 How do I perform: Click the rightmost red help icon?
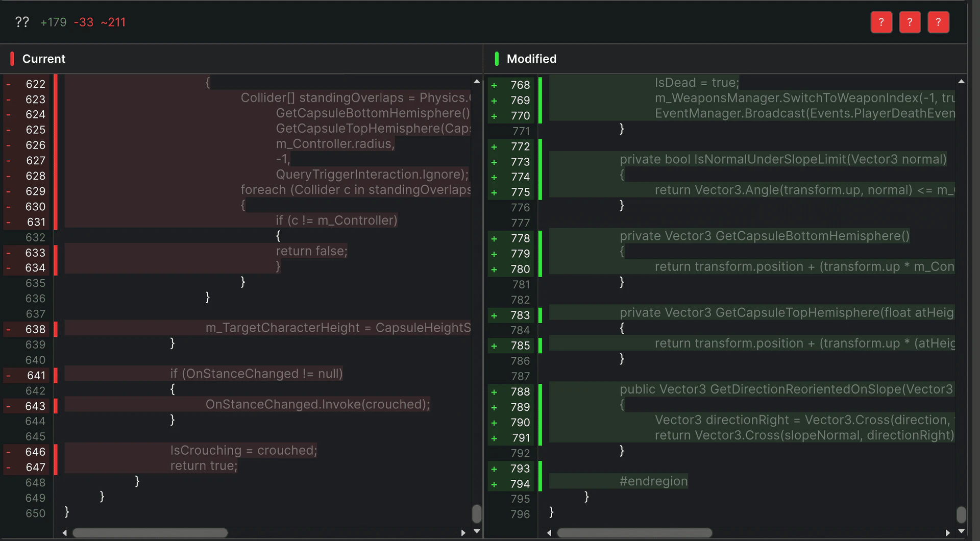938,22
